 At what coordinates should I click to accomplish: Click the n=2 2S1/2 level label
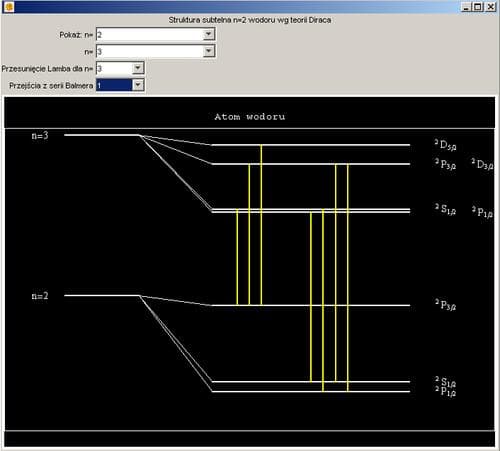click(x=446, y=382)
